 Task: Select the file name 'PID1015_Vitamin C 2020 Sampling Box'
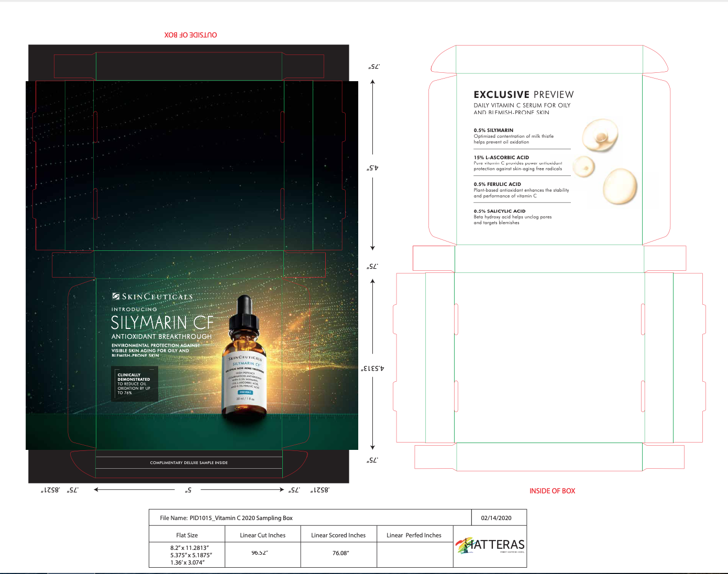click(x=241, y=518)
